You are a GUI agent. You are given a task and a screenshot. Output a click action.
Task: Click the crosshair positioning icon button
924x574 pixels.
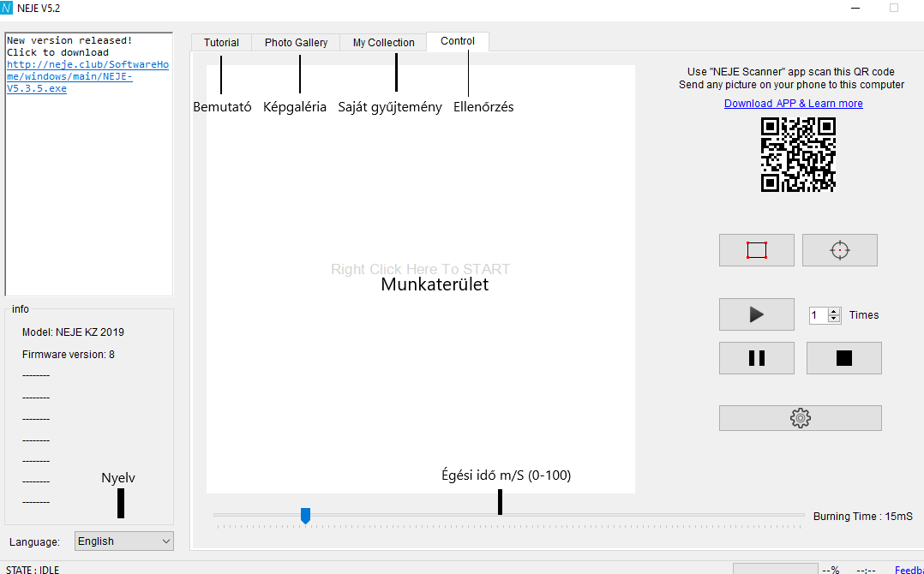(839, 250)
